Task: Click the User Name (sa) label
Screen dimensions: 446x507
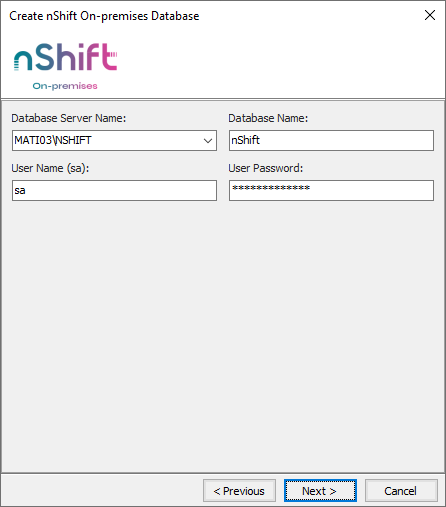Action: point(50,168)
